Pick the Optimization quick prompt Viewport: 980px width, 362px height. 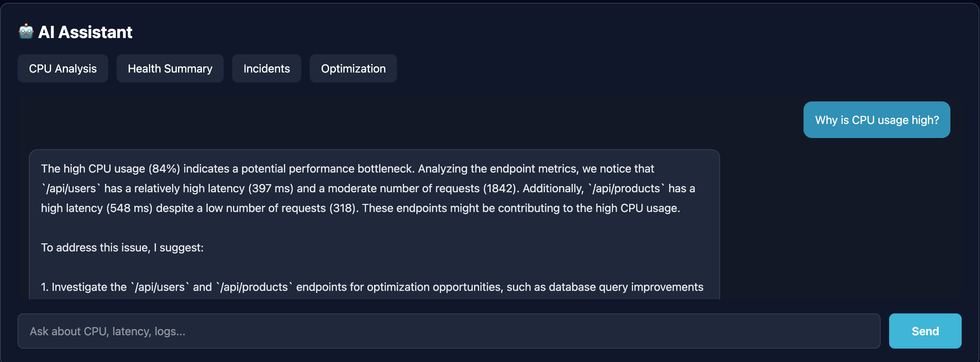coord(353,68)
